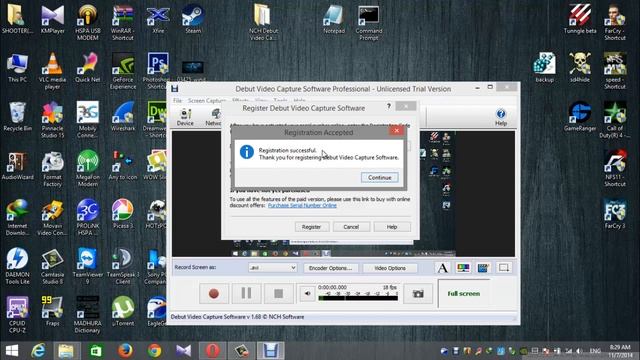Image resolution: width=640 pixels, height=360 pixels.
Task: Close the Registration Accepted dialog
Action: point(396,131)
